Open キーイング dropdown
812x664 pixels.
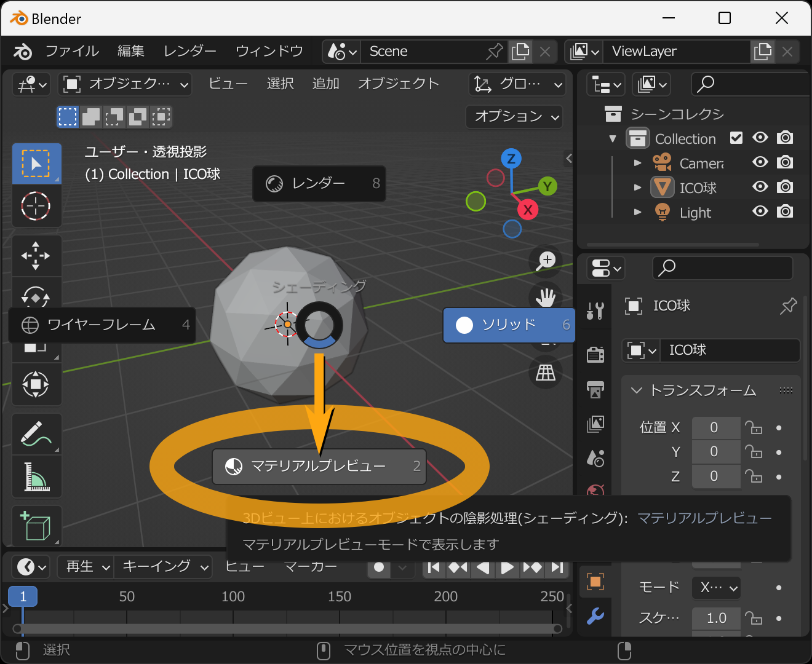(164, 567)
